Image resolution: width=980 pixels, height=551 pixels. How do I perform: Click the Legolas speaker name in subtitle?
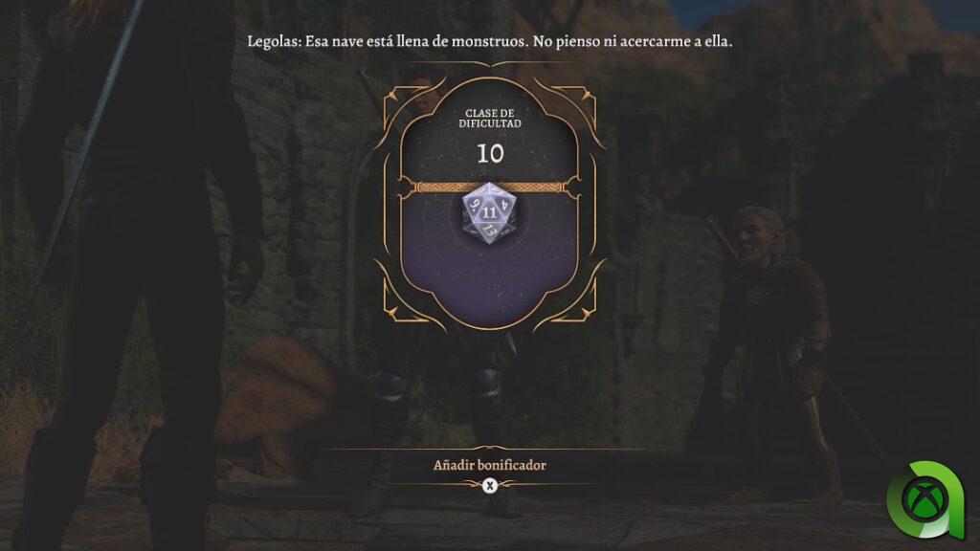coord(273,42)
